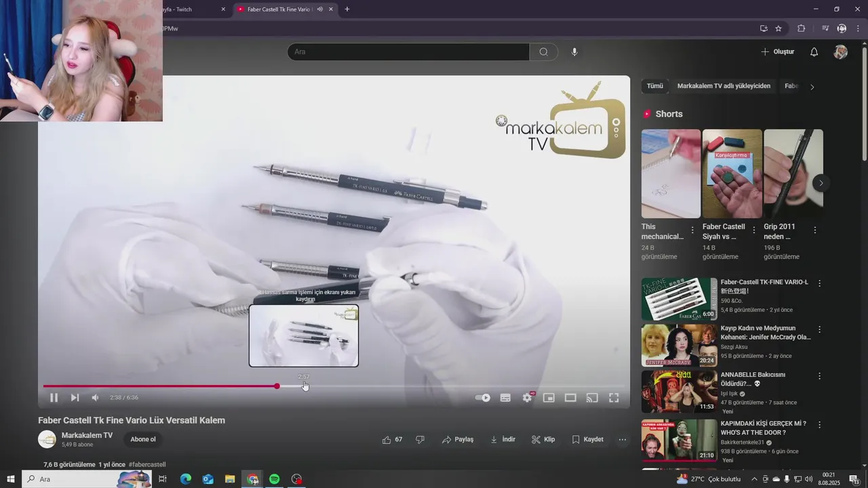Select the Markakalem TV adlı yükleyiciden chip
Image resolution: width=868 pixels, height=488 pixels.
click(724, 86)
